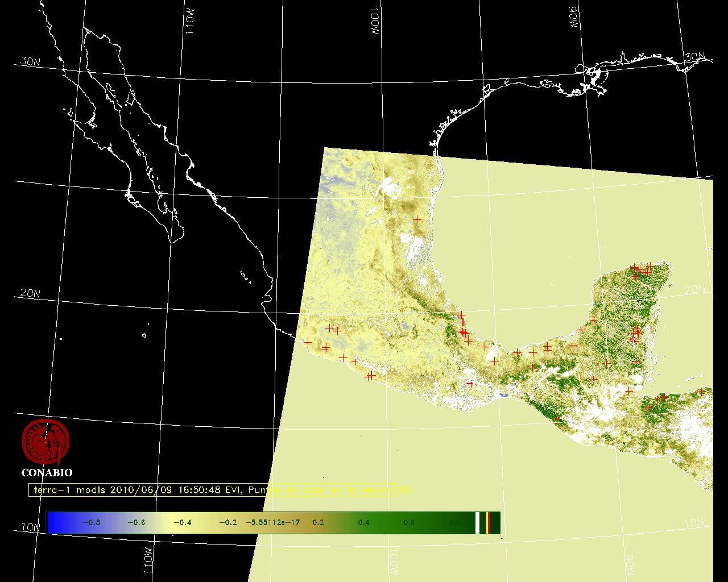Click the CONABIO text below the logo
The width and height of the screenshot is (728, 582).
pyautogui.click(x=47, y=473)
